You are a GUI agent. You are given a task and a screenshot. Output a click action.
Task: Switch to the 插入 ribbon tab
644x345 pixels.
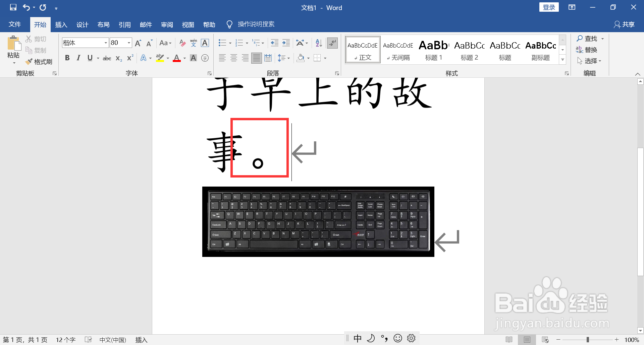click(61, 24)
